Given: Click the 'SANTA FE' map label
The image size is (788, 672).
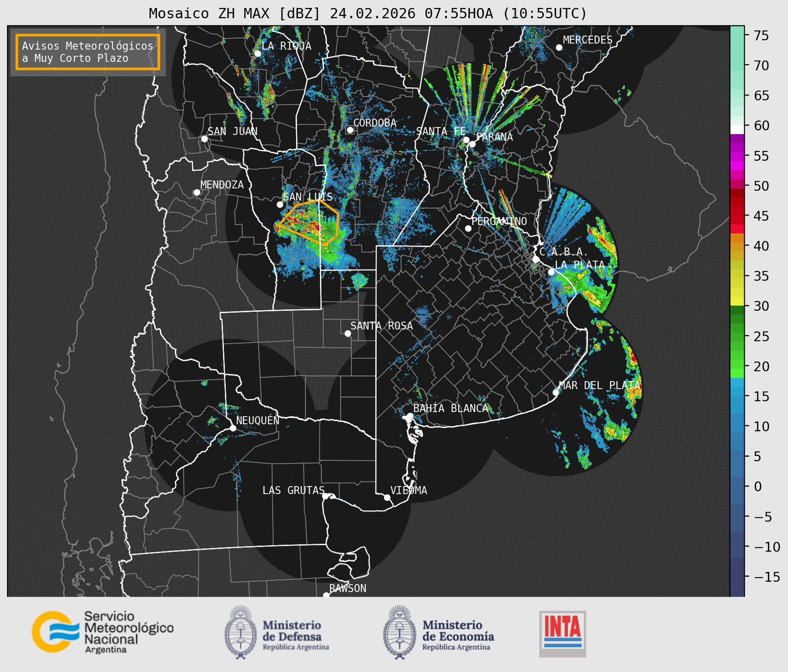Looking at the screenshot, I should 441,131.
